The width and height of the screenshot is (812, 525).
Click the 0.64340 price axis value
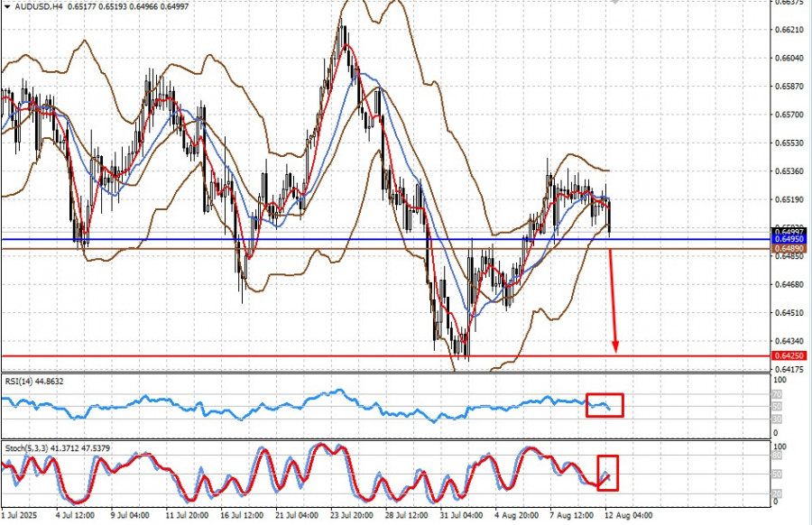789,341
